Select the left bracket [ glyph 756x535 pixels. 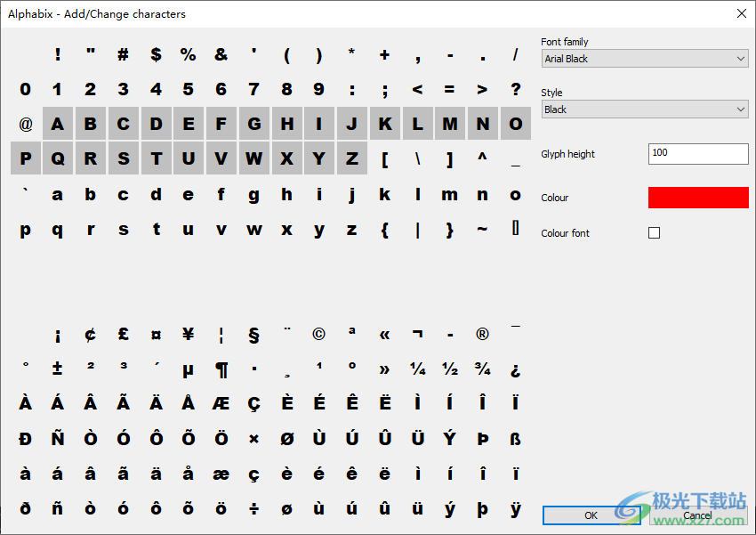coord(384,158)
